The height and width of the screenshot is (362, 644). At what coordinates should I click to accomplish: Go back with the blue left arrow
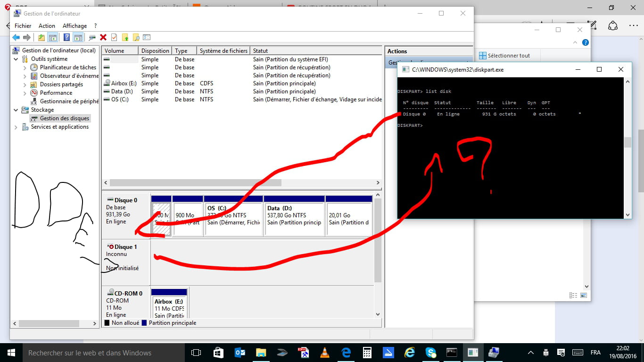[x=16, y=38]
